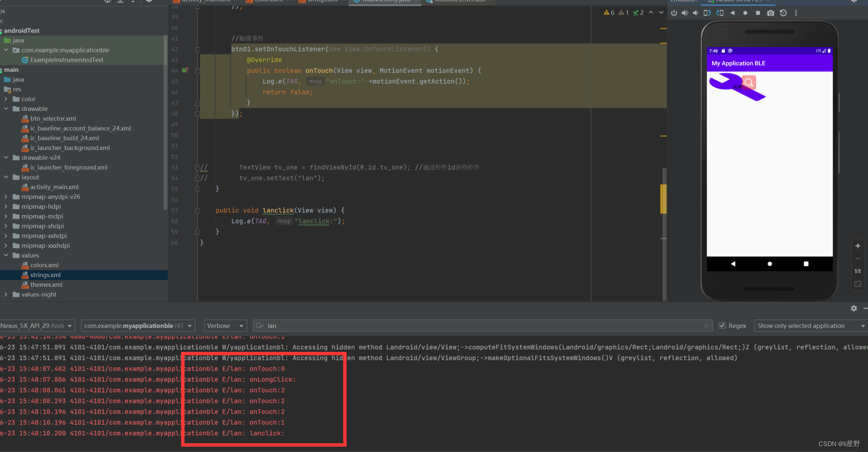Viewport: 868px width, 452px height.
Task: Clear the Logcat search text with X
Action: (706, 325)
